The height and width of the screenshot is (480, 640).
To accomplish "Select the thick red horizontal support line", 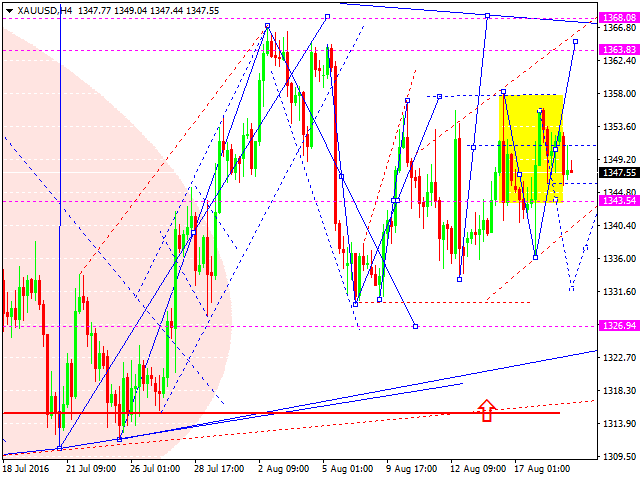I will point(281,413).
